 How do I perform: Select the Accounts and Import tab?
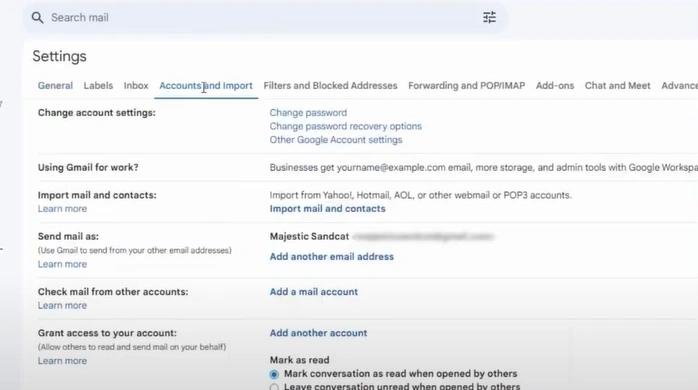pos(206,85)
